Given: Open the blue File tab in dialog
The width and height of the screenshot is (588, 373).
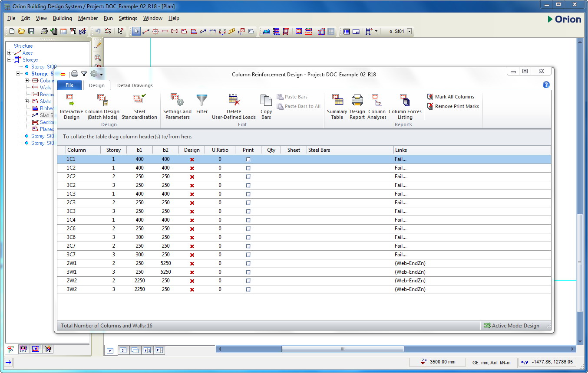Looking at the screenshot, I should tap(69, 85).
